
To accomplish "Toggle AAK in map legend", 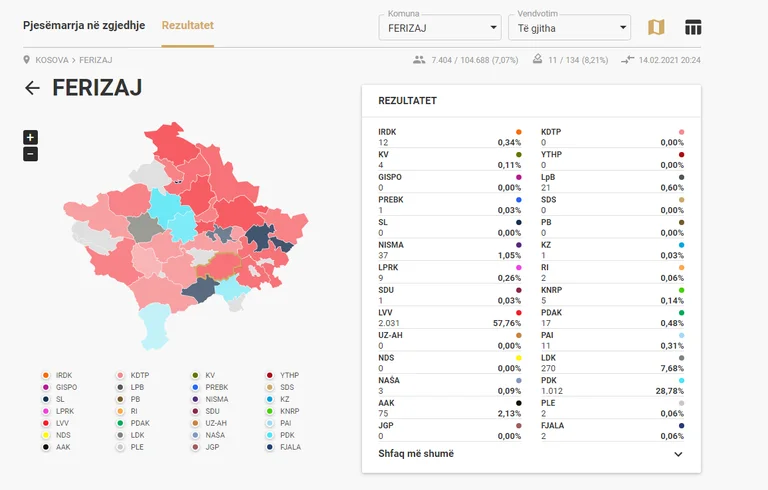I will [x=56, y=447].
